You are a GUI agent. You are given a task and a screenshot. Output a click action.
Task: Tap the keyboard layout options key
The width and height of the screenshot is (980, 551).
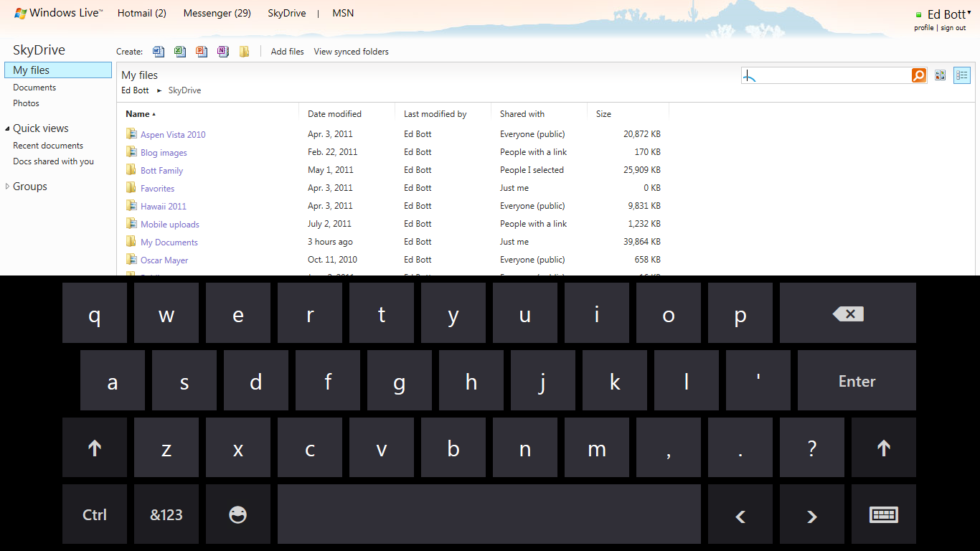click(884, 514)
